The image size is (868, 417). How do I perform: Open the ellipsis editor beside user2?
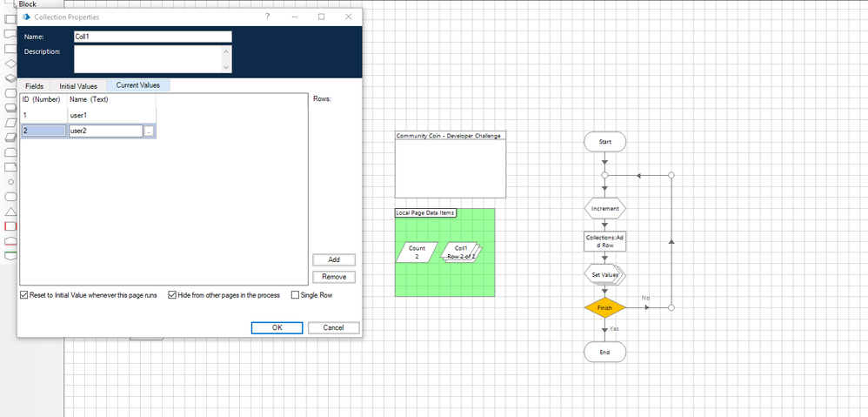(x=150, y=131)
